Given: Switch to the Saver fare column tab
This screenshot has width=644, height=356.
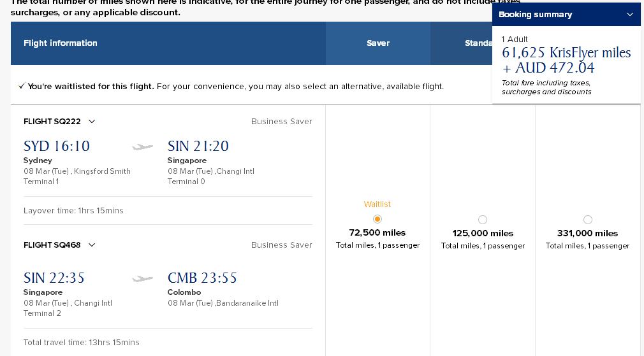Looking at the screenshot, I should point(378,43).
